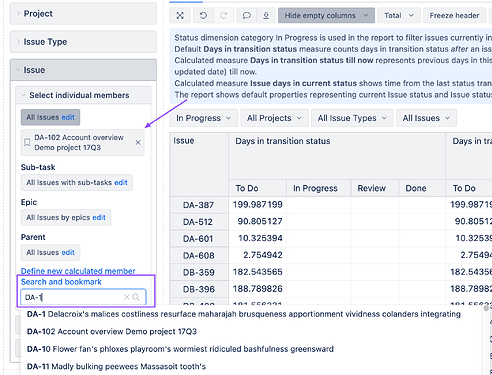This screenshot has width=492, height=375.
Task: Click the undo icon in toolbar
Action: point(203,16)
